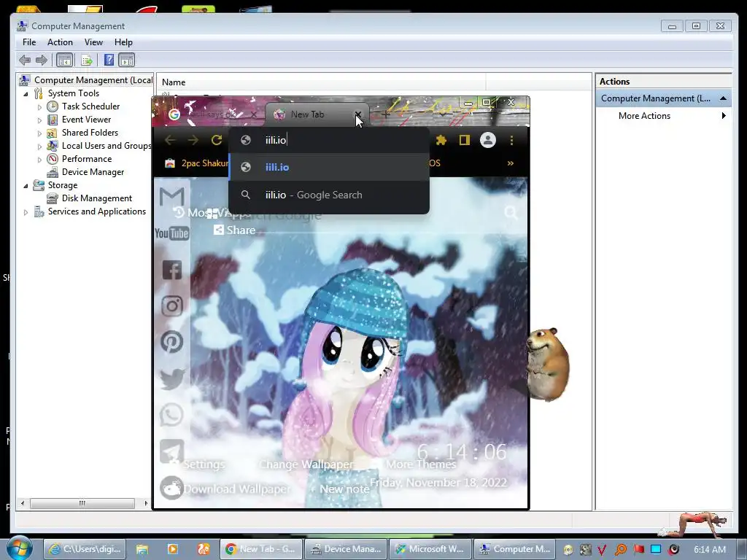
Task: Open the Instagram shortcut icon
Action: coord(172,306)
